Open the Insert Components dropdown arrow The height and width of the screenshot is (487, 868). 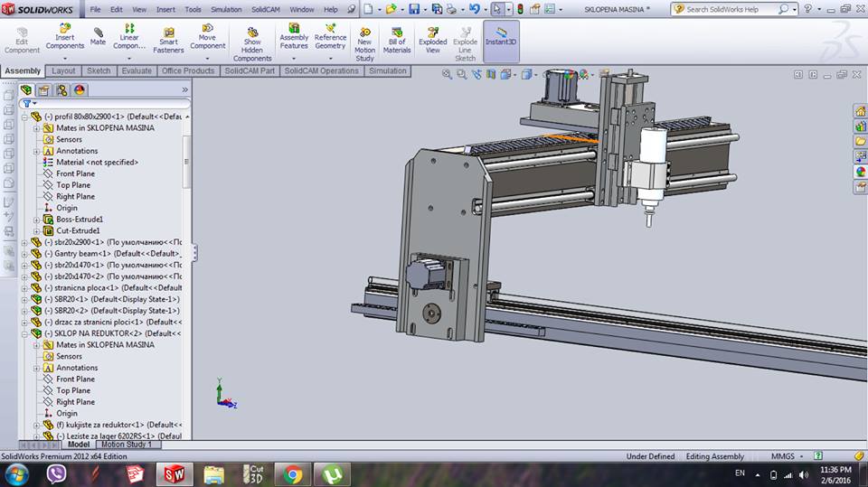[65, 59]
